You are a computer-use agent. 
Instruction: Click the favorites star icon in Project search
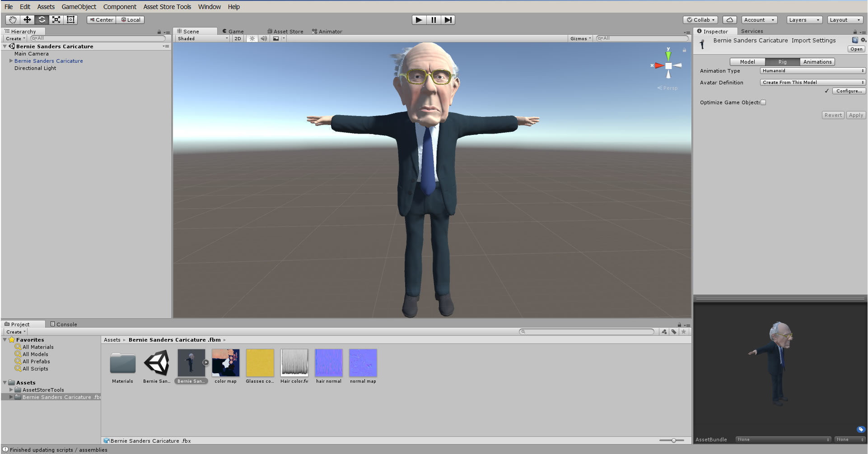tap(684, 332)
